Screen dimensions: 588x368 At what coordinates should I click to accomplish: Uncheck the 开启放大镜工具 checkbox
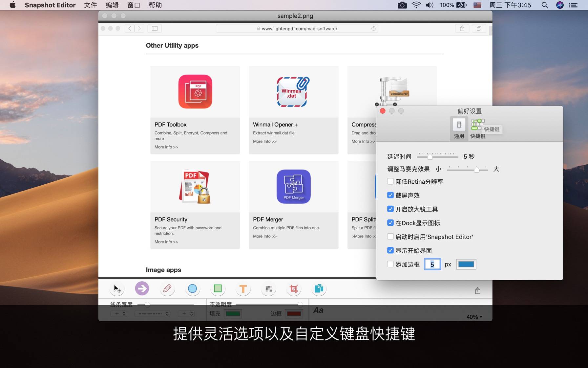(x=390, y=209)
